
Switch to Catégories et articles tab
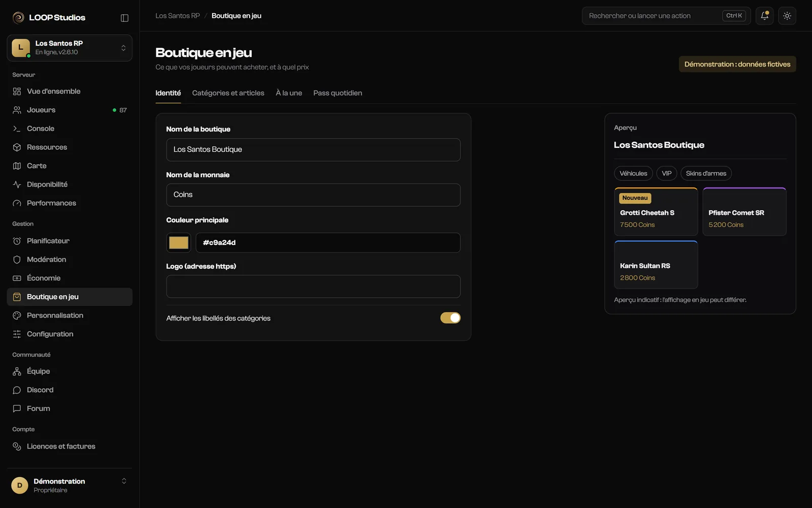pos(228,93)
